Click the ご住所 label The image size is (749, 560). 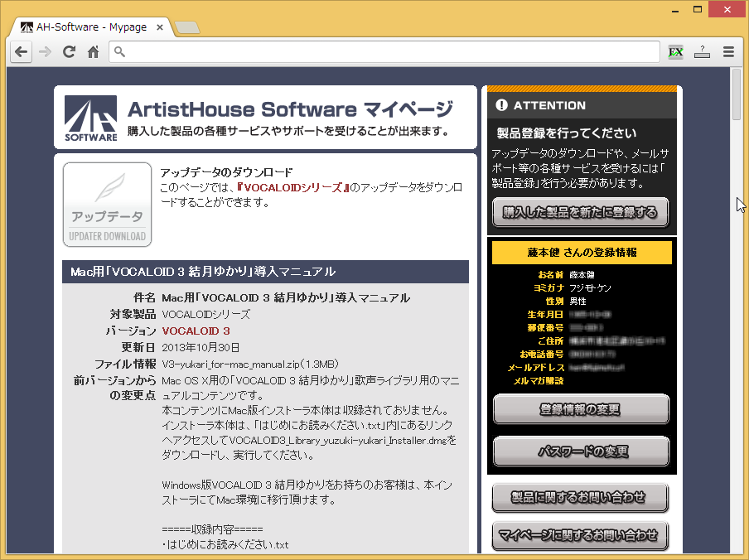pos(551,340)
